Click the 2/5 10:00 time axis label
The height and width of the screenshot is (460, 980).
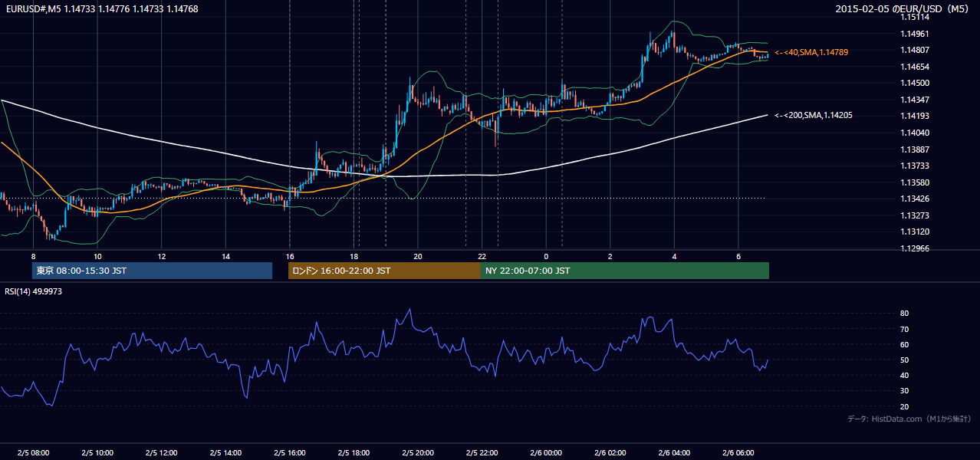[97, 453]
